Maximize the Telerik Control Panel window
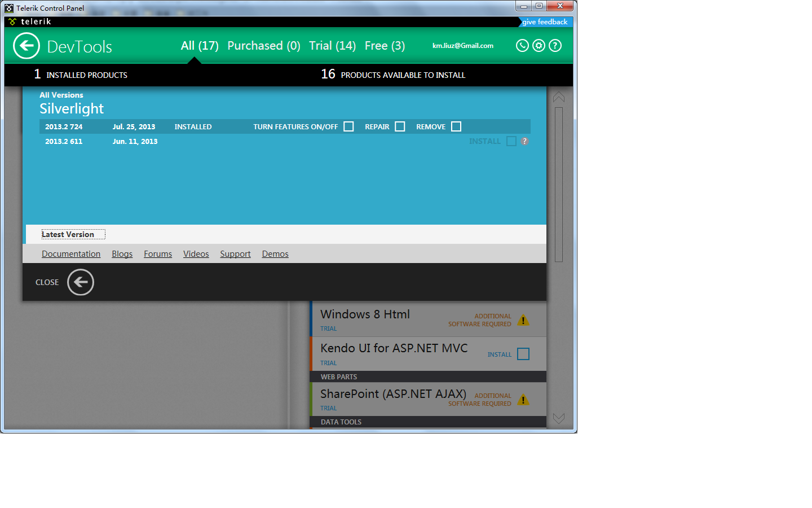 point(539,6)
